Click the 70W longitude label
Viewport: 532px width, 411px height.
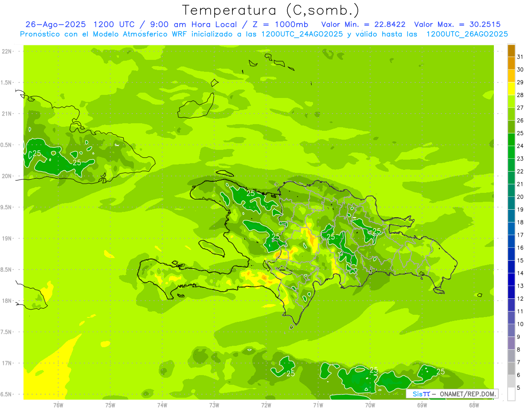pyautogui.click(x=370, y=405)
